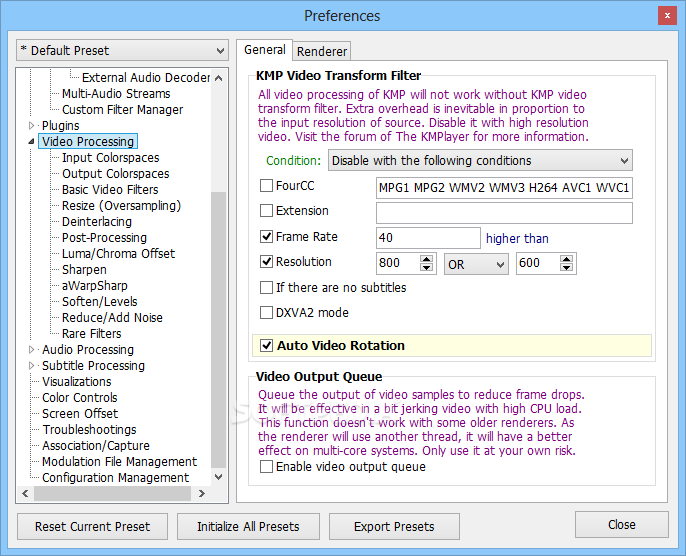This screenshot has height=556, width=686.
Task: Click the Frame Rate value field
Action: coord(428,238)
